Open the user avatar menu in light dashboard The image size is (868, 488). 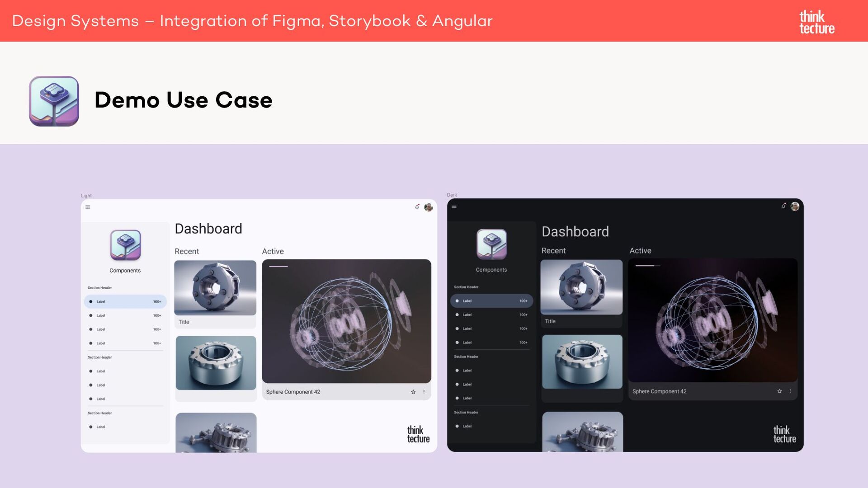click(429, 207)
